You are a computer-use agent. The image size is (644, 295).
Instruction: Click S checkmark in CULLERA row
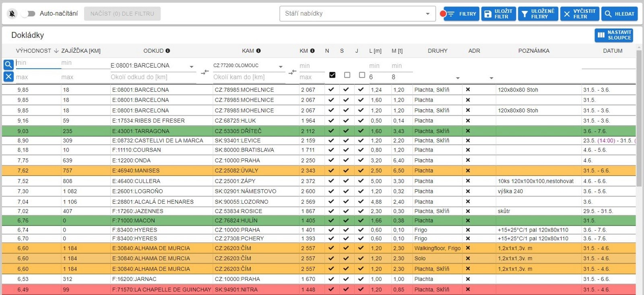coord(346,181)
